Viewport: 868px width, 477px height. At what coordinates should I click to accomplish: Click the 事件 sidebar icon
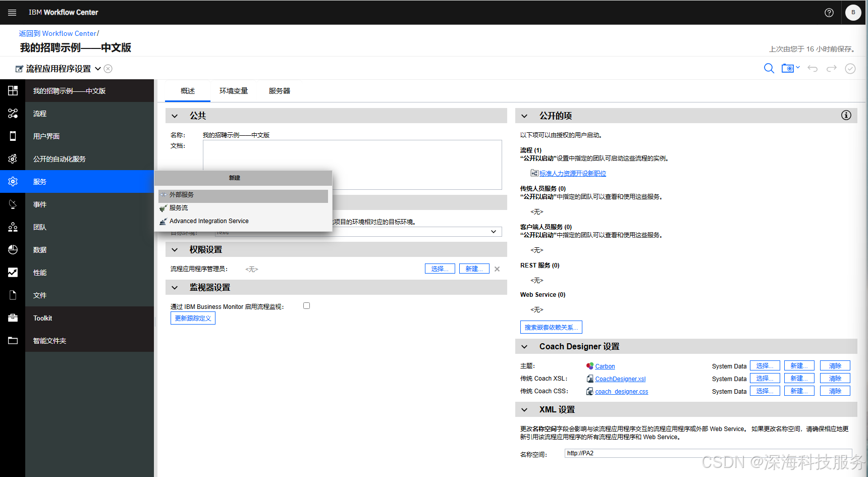point(13,204)
